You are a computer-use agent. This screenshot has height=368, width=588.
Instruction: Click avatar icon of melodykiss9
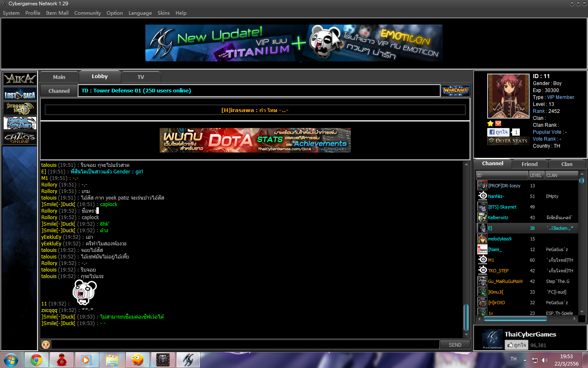(x=482, y=239)
